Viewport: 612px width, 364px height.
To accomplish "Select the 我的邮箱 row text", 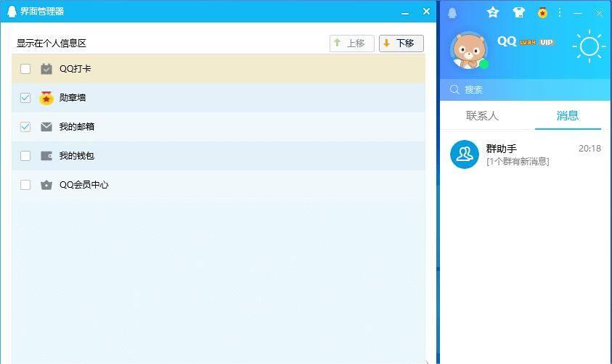I will pos(76,127).
